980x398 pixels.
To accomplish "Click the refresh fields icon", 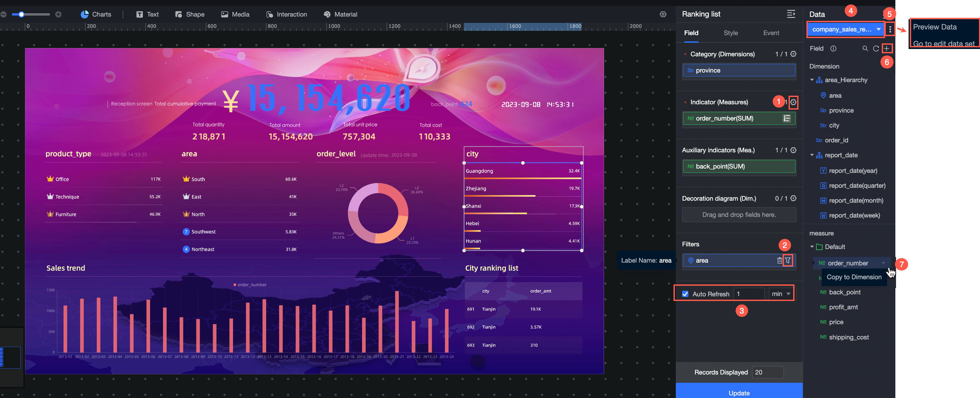I will point(876,48).
